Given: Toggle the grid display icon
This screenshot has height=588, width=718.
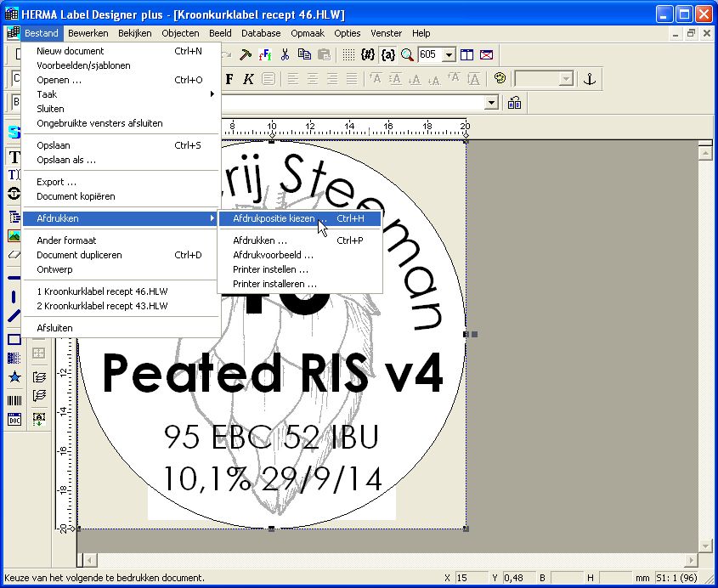Looking at the screenshot, I should click(348, 54).
